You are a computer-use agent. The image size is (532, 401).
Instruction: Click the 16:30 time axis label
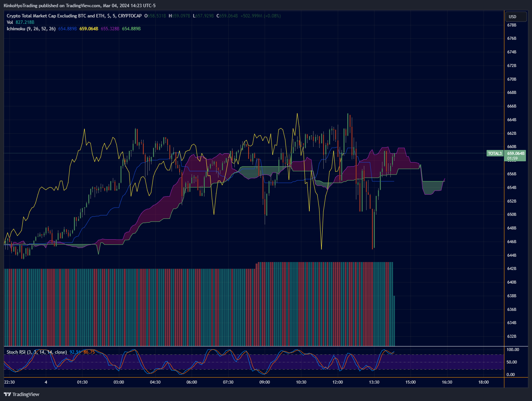(x=447, y=382)
